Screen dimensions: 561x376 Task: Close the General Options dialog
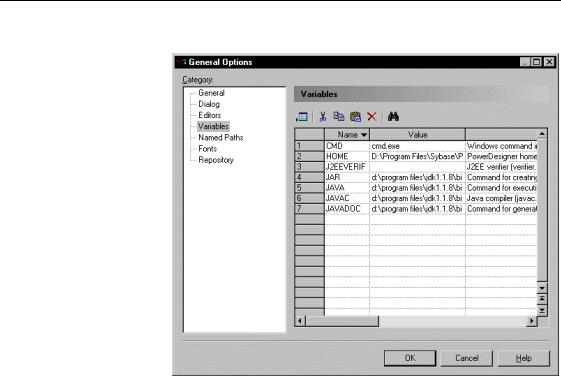point(549,62)
